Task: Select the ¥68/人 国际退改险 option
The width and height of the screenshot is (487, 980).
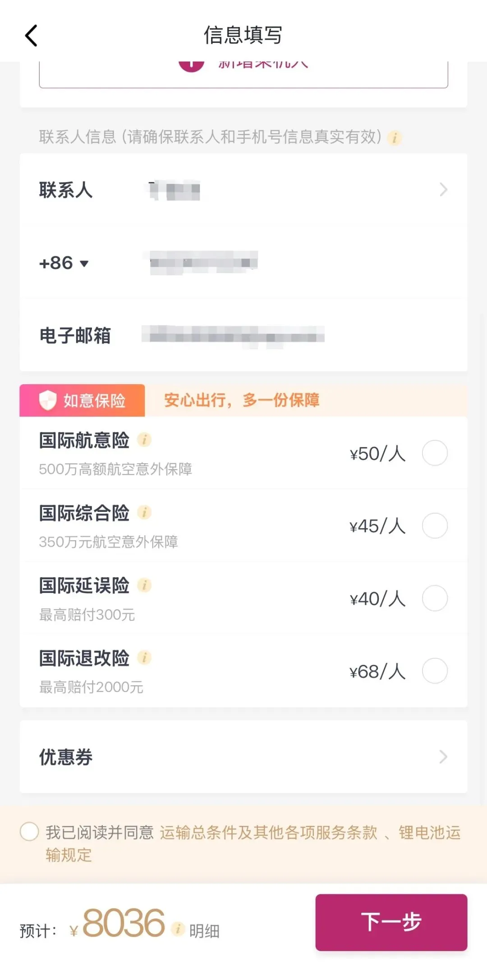Action: 435,671
